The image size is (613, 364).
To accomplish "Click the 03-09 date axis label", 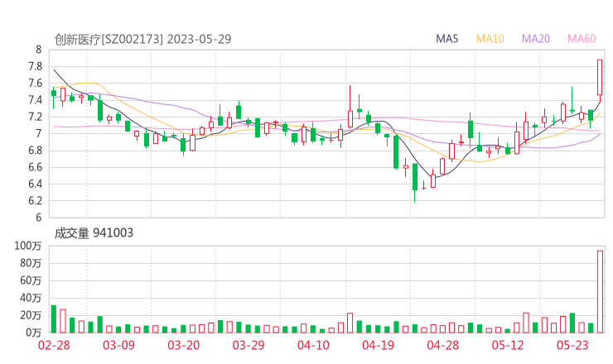I will point(118,345).
